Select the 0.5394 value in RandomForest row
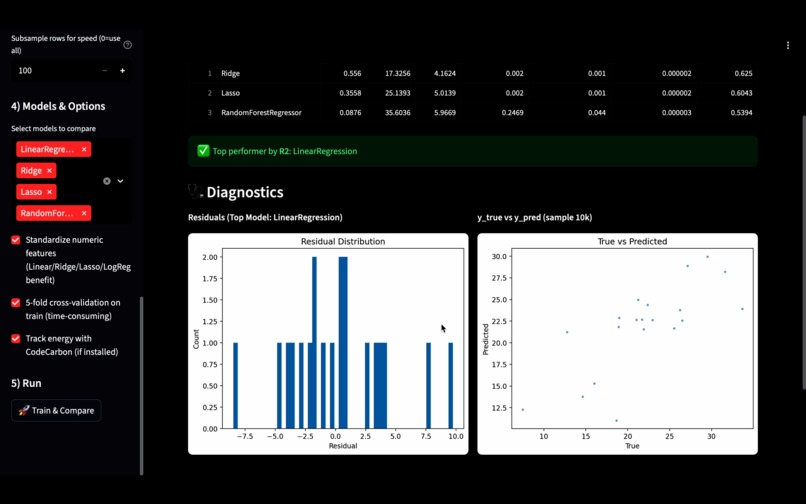The width and height of the screenshot is (806, 504). click(741, 113)
